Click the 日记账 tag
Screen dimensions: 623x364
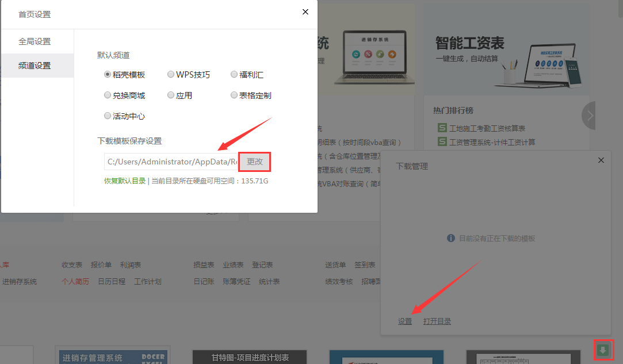click(x=204, y=281)
